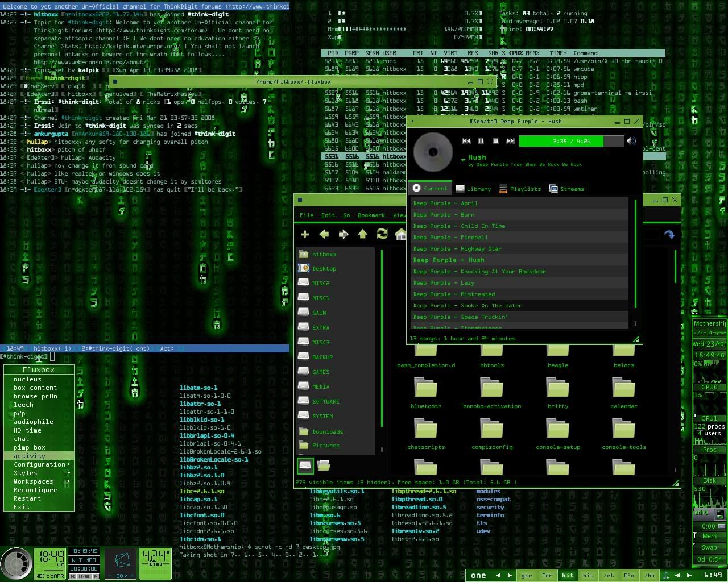Open the Playlists tab in Sonata

[x=520, y=189]
